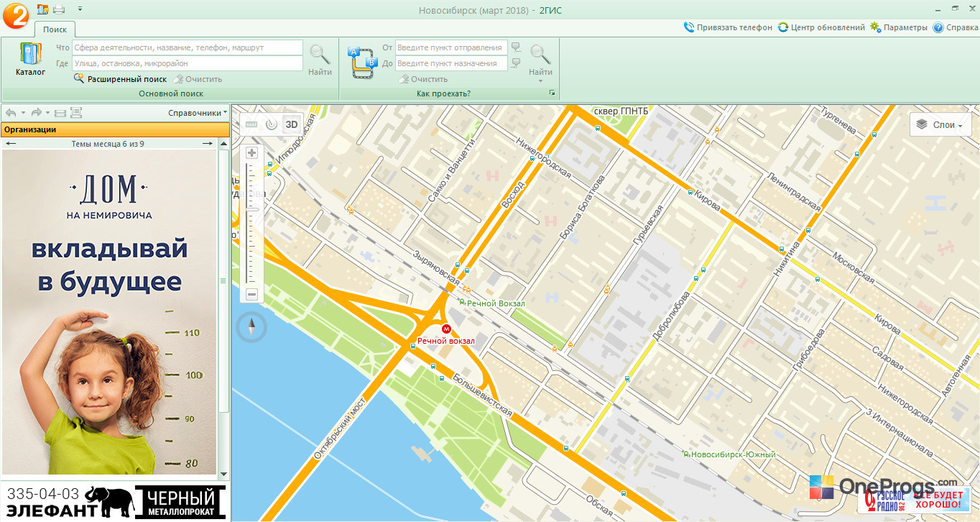Click the Зыряновская street label
Screen dimensions: 980x522
(436, 267)
